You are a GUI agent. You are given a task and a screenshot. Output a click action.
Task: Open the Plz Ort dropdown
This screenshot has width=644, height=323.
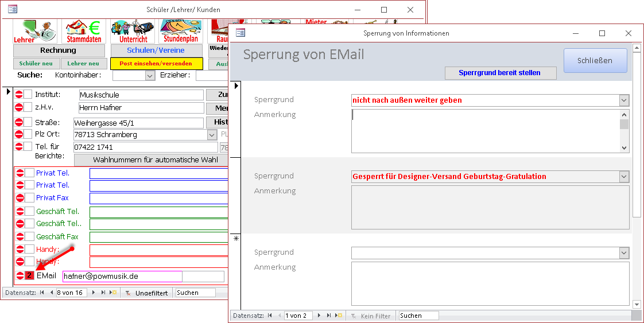212,135
